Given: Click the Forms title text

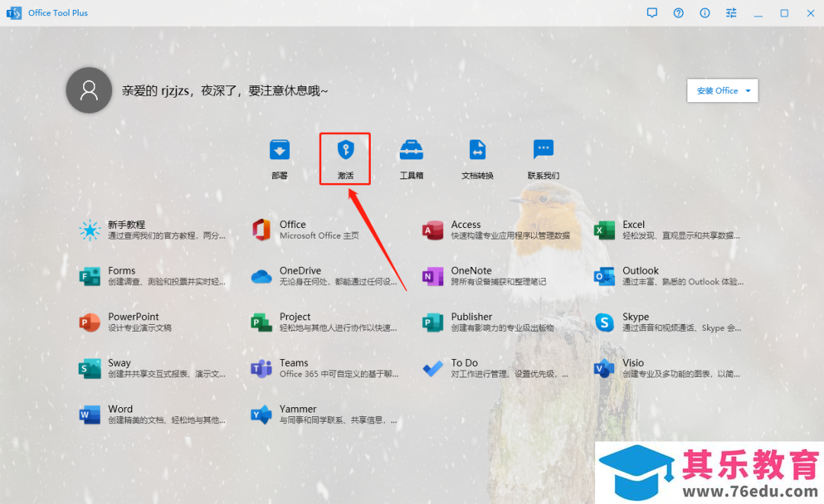Looking at the screenshot, I should [121, 271].
